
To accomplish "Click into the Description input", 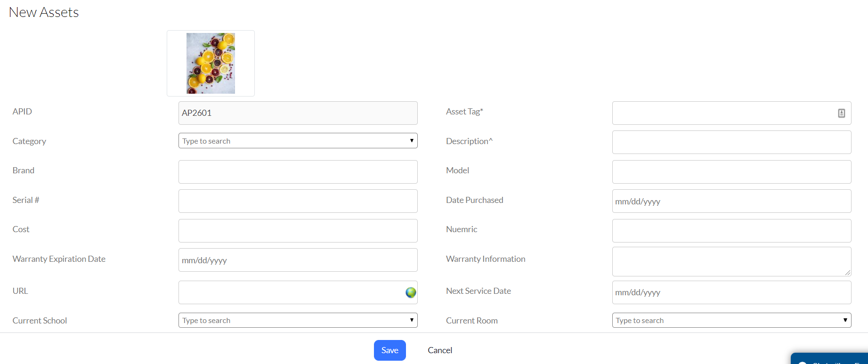I will [x=731, y=142].
